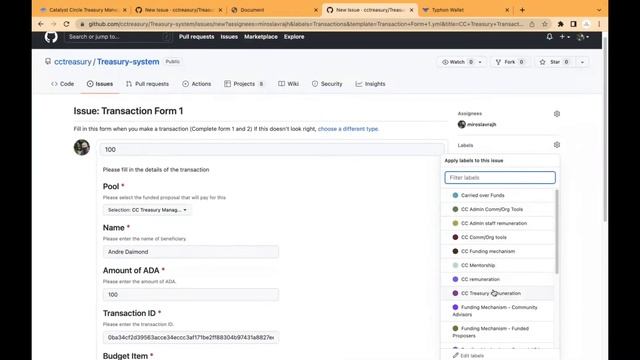Screen dimensions: 640x360
Task: Open the Pool selection dropdown
Action: (x=147, y=210)
